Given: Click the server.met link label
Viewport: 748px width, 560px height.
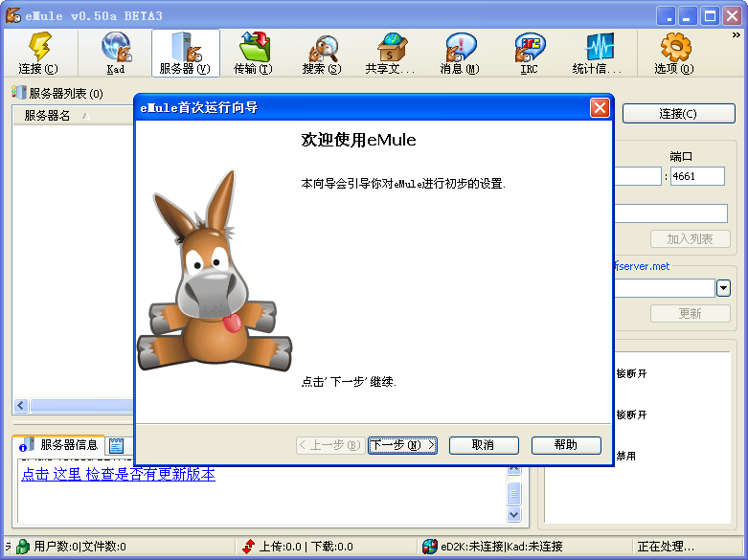Looking at the screenshot, I should pyautogui.click(x=643, y=266).
